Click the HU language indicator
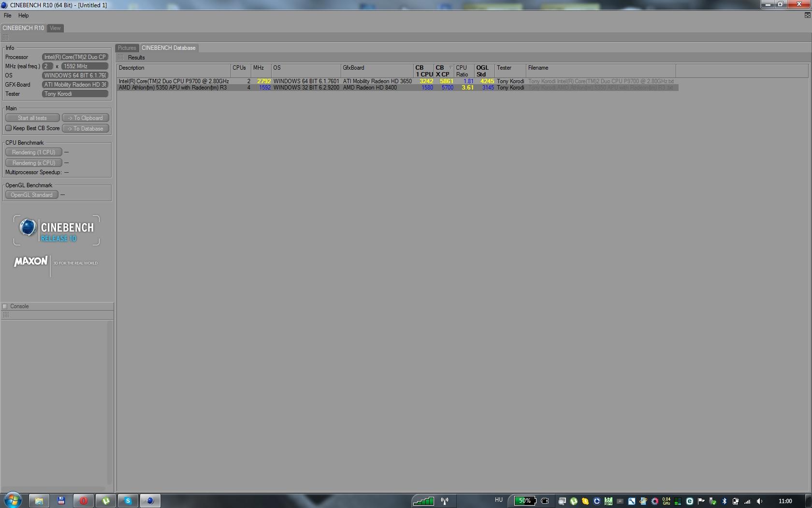Image resolution: width=812 pixels, height=508 pixels. 499,500
